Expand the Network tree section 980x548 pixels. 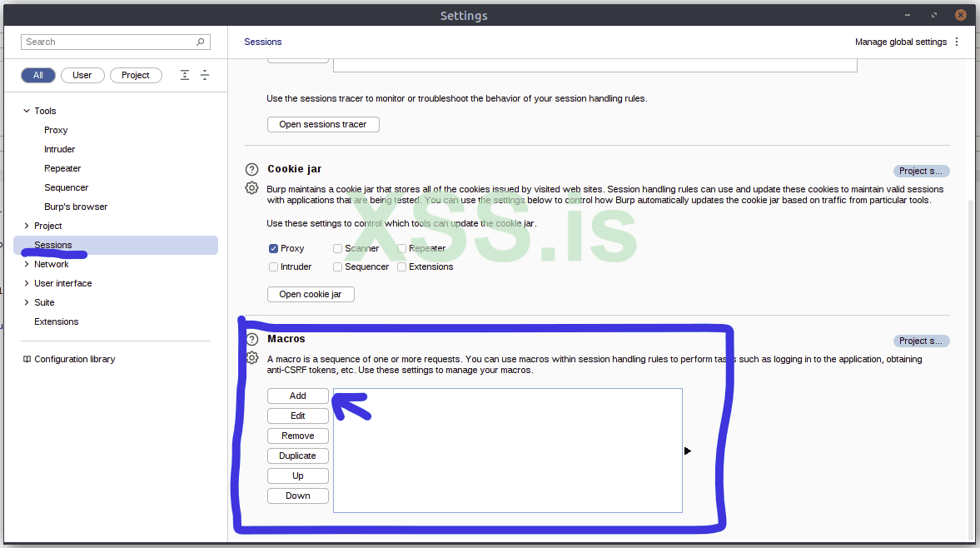pos(27,264)
